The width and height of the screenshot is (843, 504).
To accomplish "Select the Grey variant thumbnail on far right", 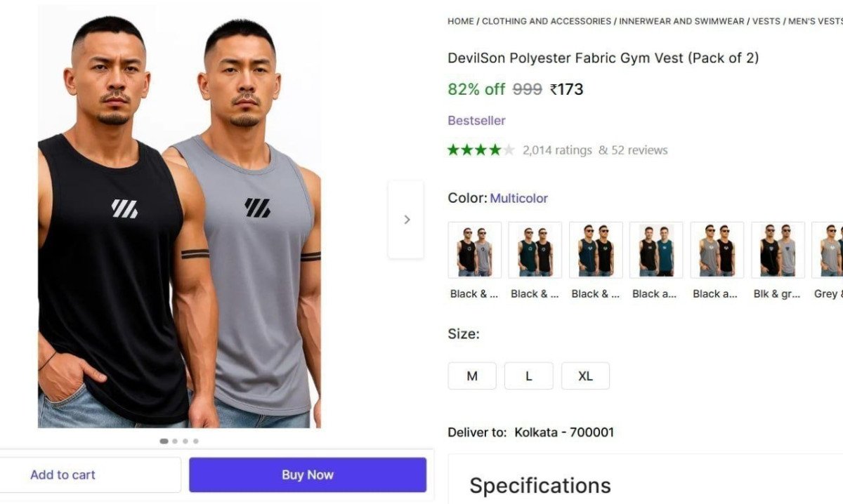I will [x=831, y=249].
